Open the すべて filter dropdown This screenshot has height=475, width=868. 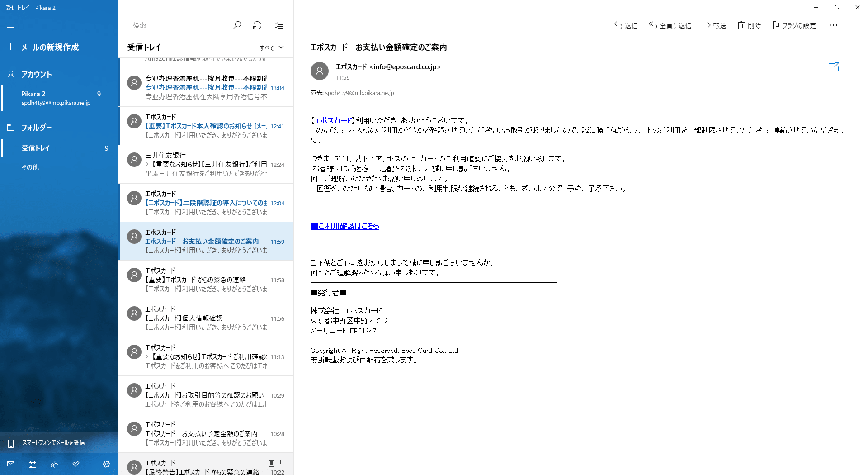(x=272, y=47)
